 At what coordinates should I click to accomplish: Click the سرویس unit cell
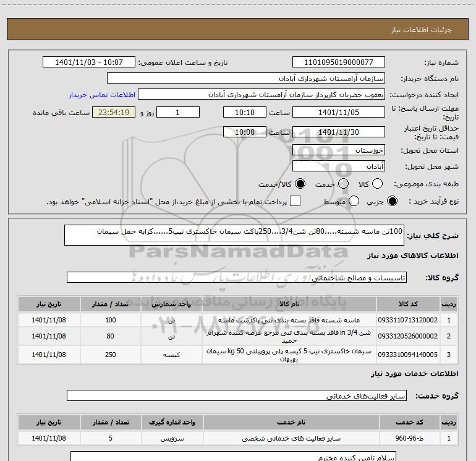tap(172, 438)
